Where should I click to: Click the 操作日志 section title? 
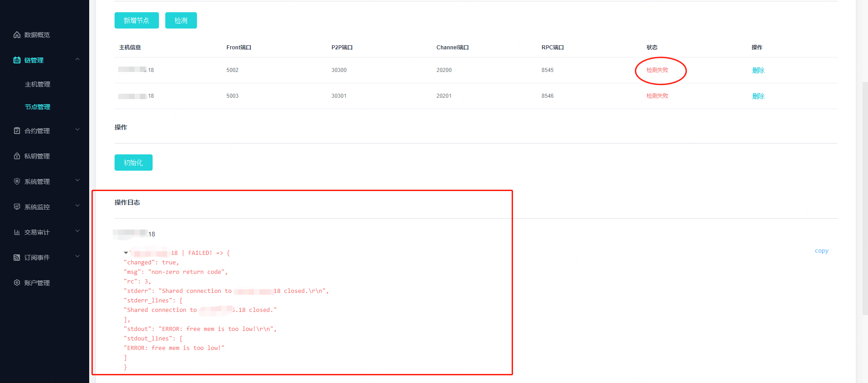click(x=127, y=202)
